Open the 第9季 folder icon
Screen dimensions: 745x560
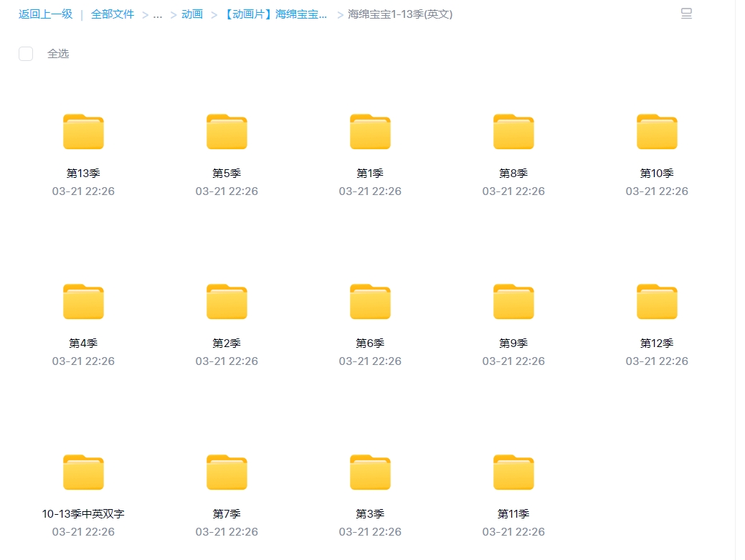[513, 302]
